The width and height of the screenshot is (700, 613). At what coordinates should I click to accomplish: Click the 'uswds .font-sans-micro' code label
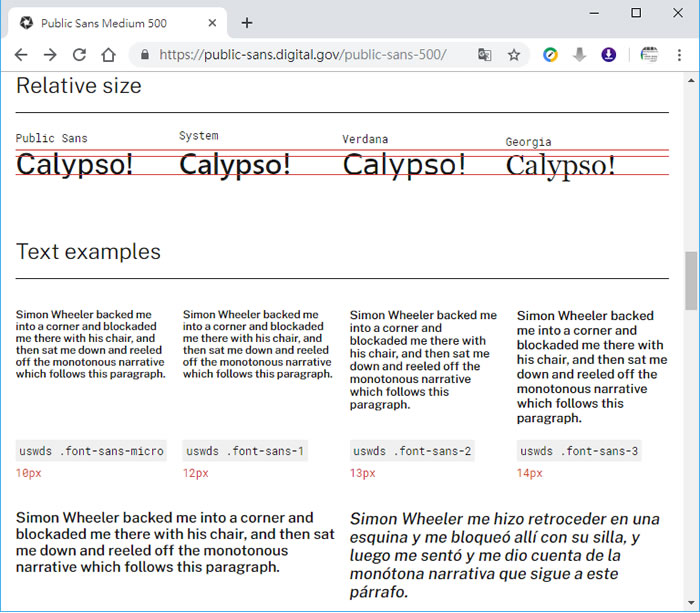point(91,451)
